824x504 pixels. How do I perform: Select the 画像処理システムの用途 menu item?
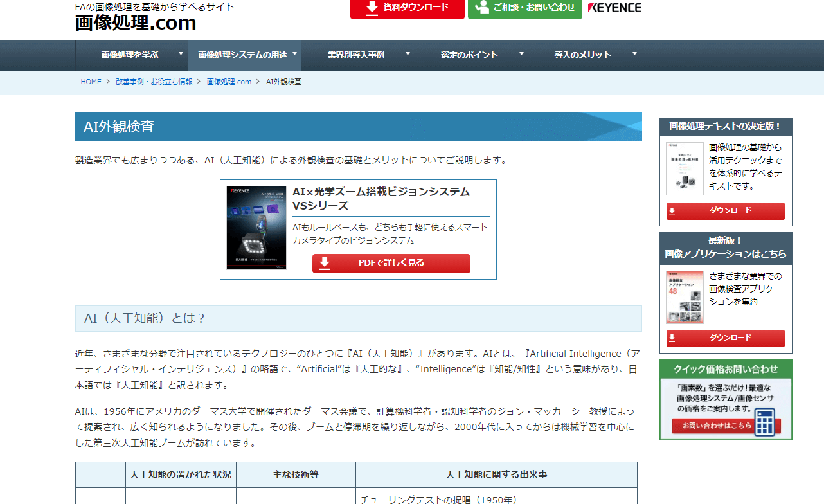pos(244,55)
